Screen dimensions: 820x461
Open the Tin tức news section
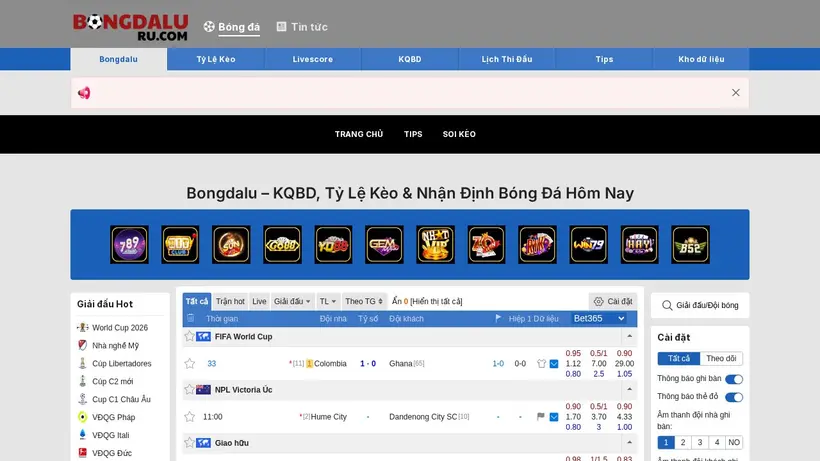coord(302,27)
